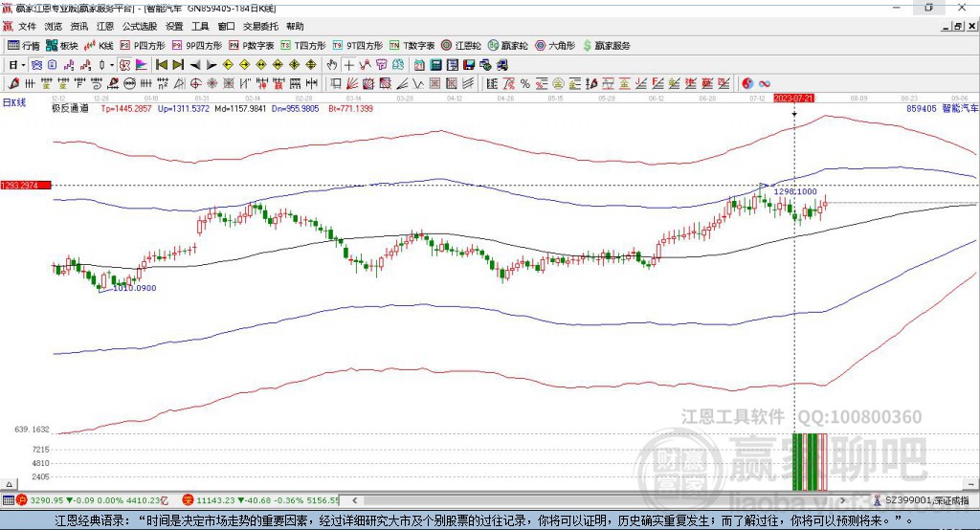The image size is (980, 530).
Task: Open the 行情 market quotes view
Action: 23,46
